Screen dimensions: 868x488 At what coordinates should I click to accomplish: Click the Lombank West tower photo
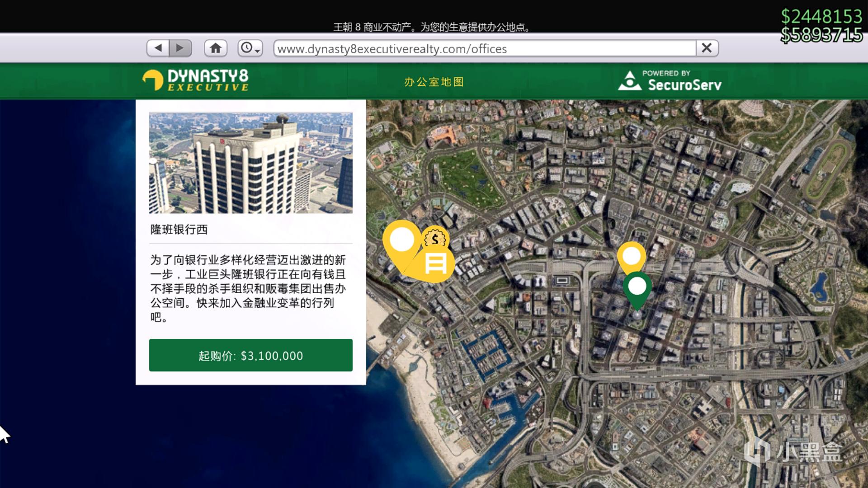tap(250, 163)
